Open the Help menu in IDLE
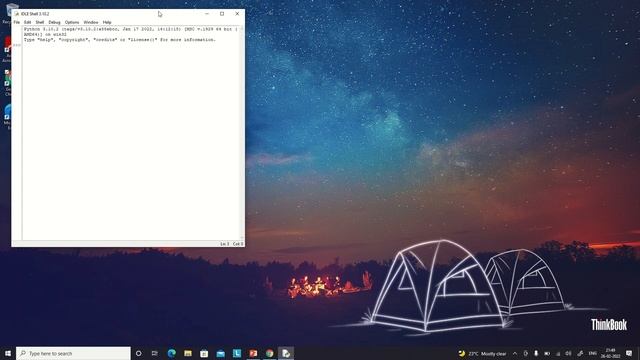 [x=107, y=22]
